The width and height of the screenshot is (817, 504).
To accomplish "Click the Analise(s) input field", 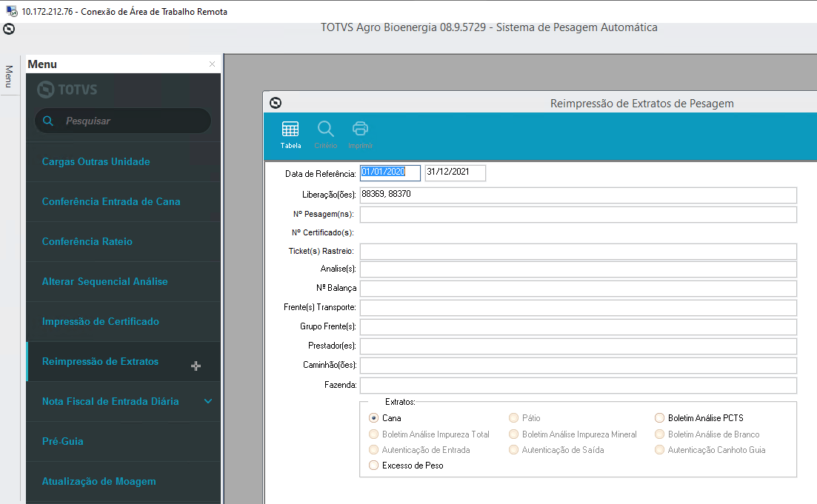I will click(578, 269).
